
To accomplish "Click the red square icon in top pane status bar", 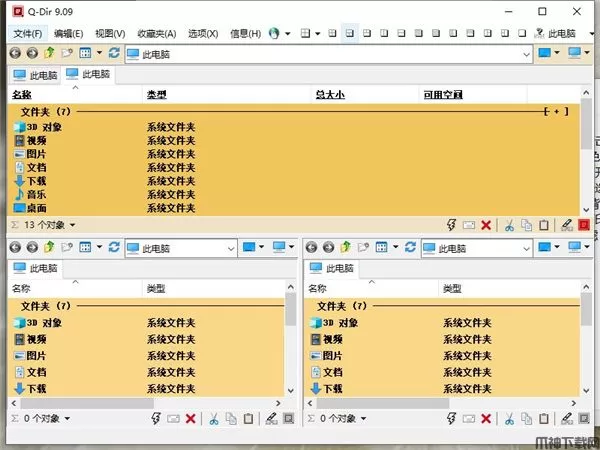I will 584,225.
